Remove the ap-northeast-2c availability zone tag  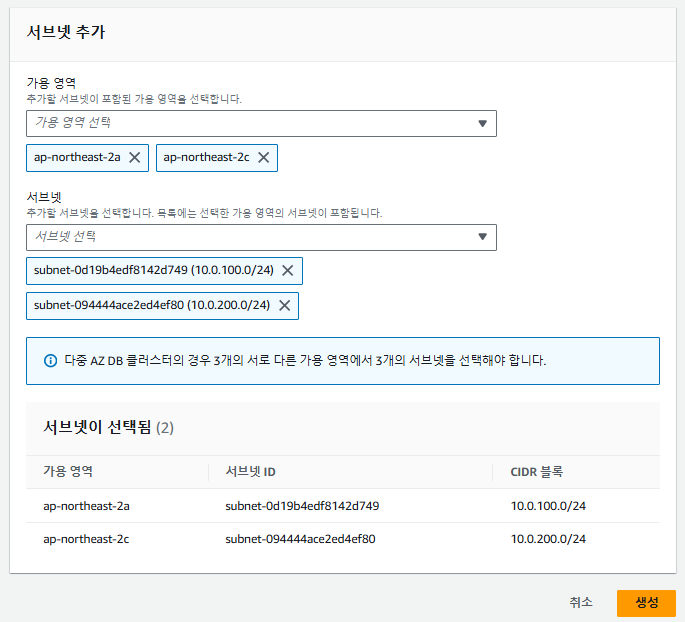[x=263, y=158]
